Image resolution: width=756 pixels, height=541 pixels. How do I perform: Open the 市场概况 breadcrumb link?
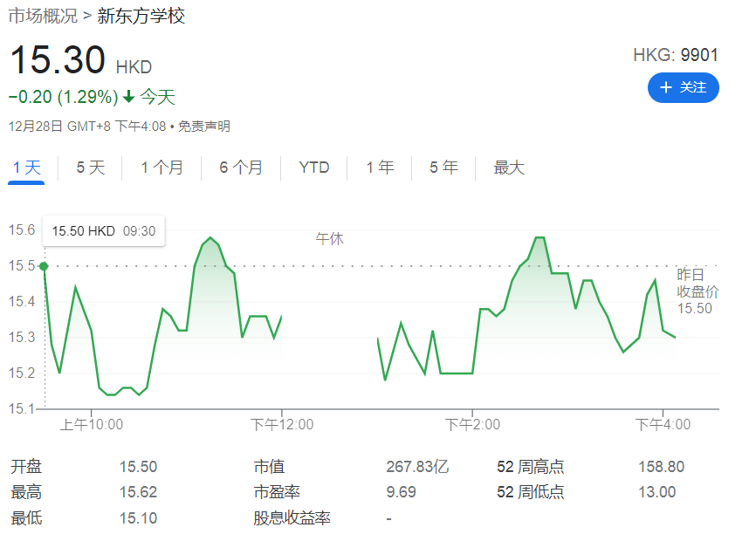pyautogui.click(x=42, y=17)
